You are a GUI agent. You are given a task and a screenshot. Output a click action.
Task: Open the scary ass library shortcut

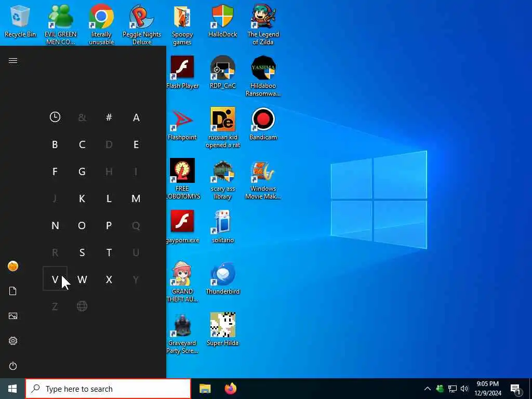tap(222, 180)
